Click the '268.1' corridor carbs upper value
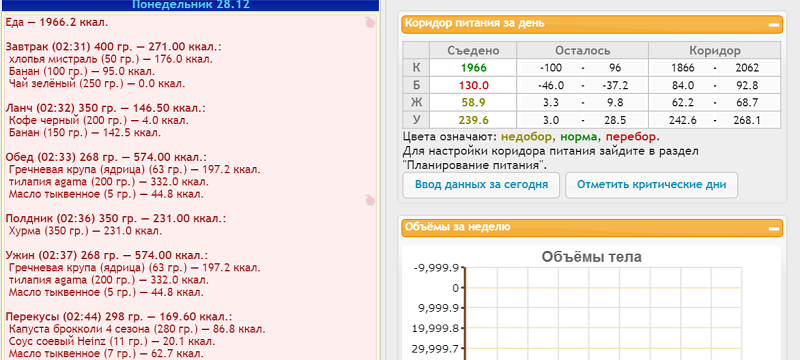Image resolution: width=800 pixels, height=360 pixels. click(x=747, y=120)
